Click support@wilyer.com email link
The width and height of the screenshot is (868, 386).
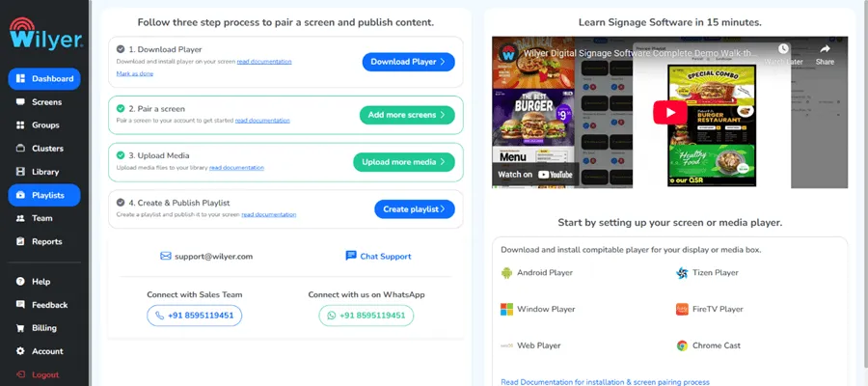pyautogui.click(x=214, y=257)
